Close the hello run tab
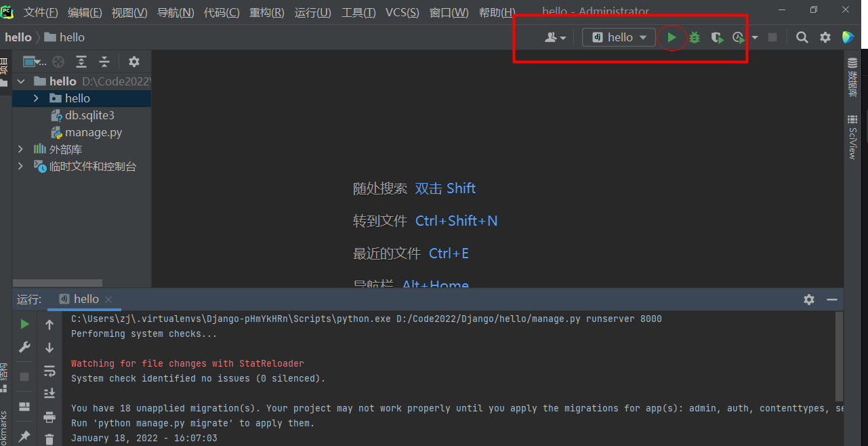The height and width of the screenshot is (446, 868). 108,300
